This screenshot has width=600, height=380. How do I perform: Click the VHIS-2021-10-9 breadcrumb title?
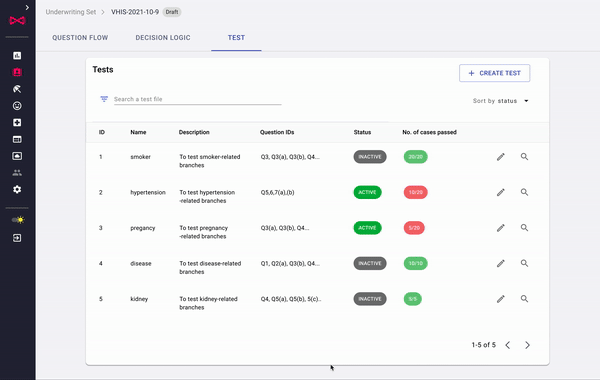tap(135, 12)
